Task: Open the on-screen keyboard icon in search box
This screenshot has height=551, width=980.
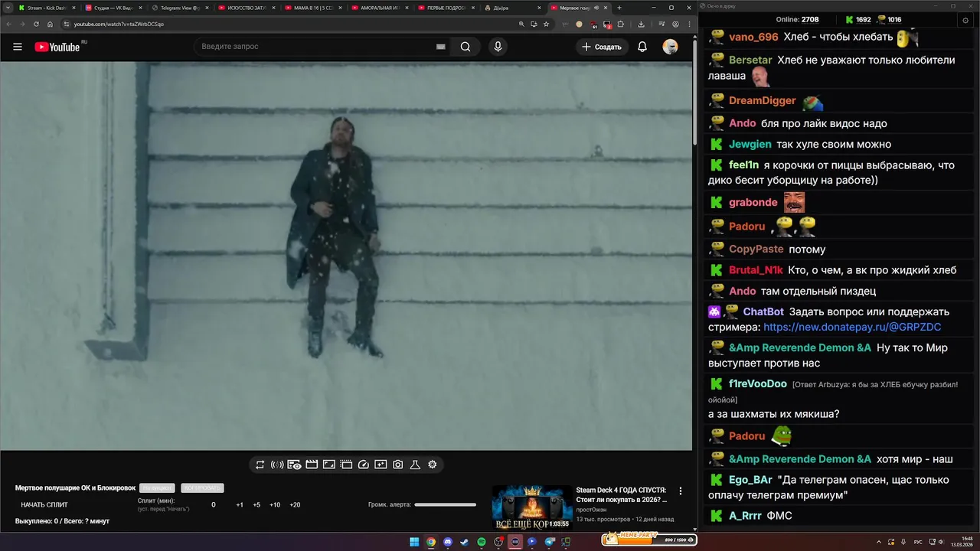Action: tap(441, 47)
